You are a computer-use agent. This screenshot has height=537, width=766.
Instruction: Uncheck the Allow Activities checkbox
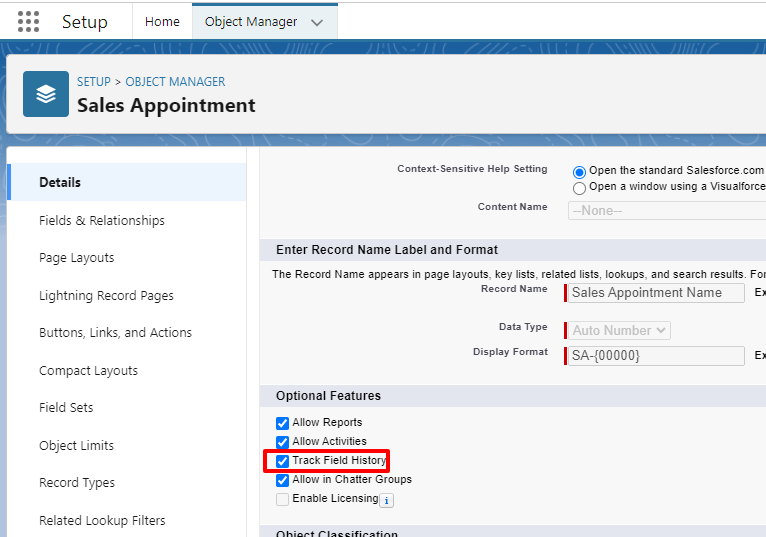pos(282,442)
